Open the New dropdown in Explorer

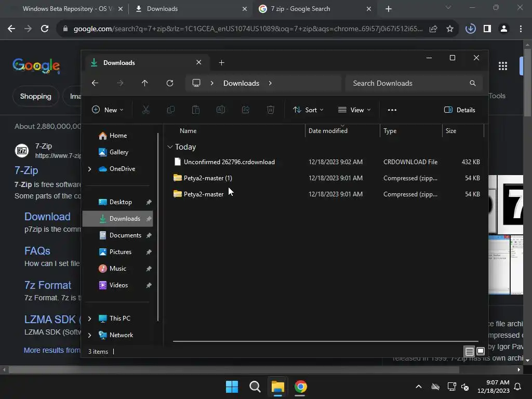pyautogui.click(x=108, y=110)
